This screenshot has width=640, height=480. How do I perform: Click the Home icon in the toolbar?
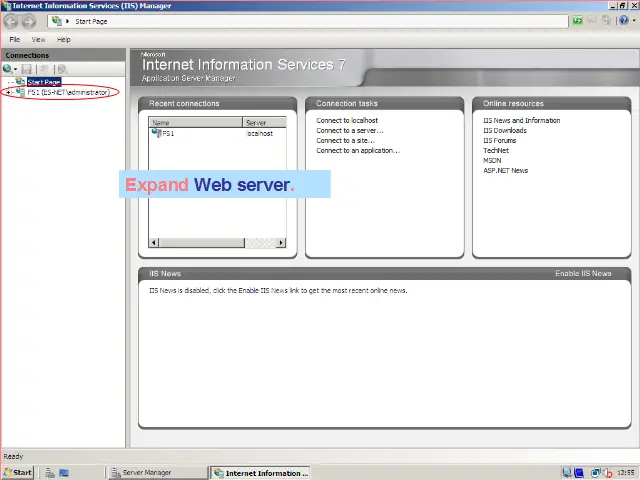[607, 20]
